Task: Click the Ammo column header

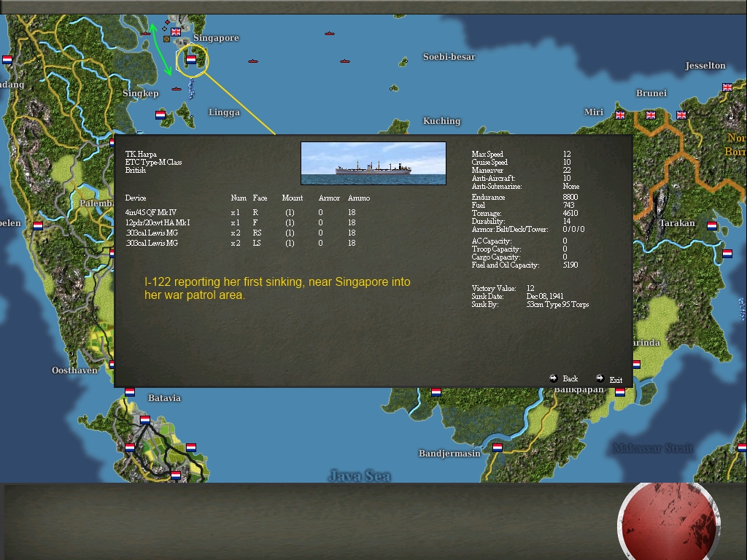Action: click(x=359, y=198)
